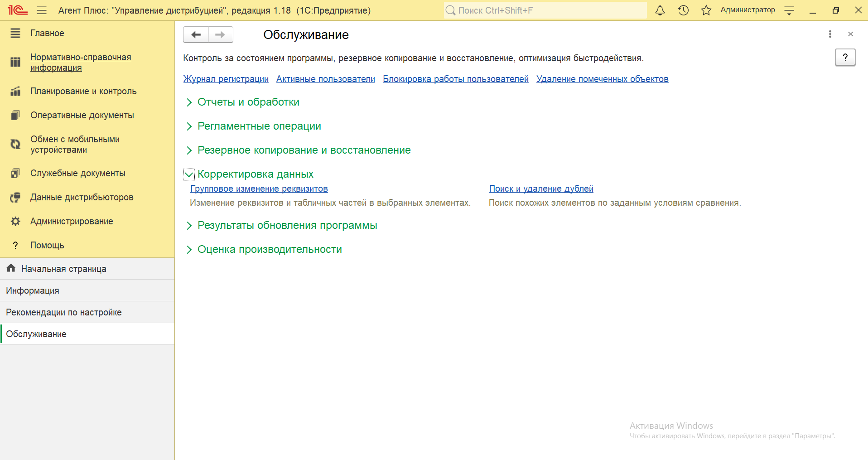Open the Главное section

47,33
